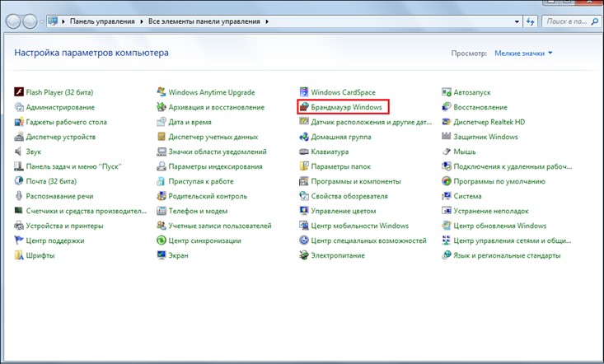Open Свойства обозревателя link

(349, 196)
